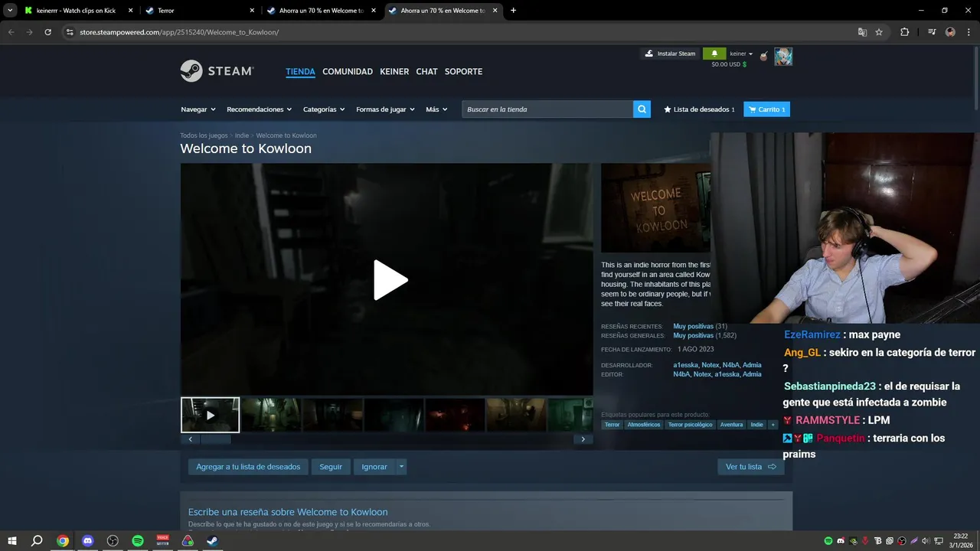Image resolution: width=980 pixels, height=551 pixels.
Task: Click the green notifications bell
Action: click(714, 54)
